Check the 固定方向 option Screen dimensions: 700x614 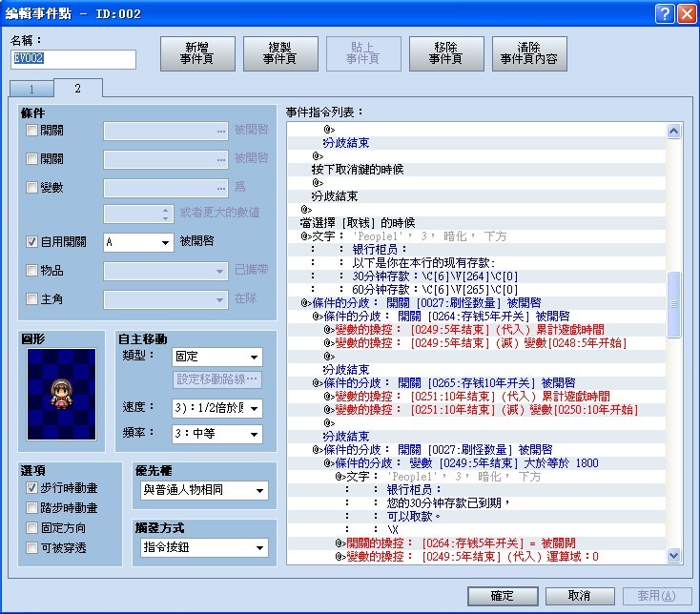[31, 528]
